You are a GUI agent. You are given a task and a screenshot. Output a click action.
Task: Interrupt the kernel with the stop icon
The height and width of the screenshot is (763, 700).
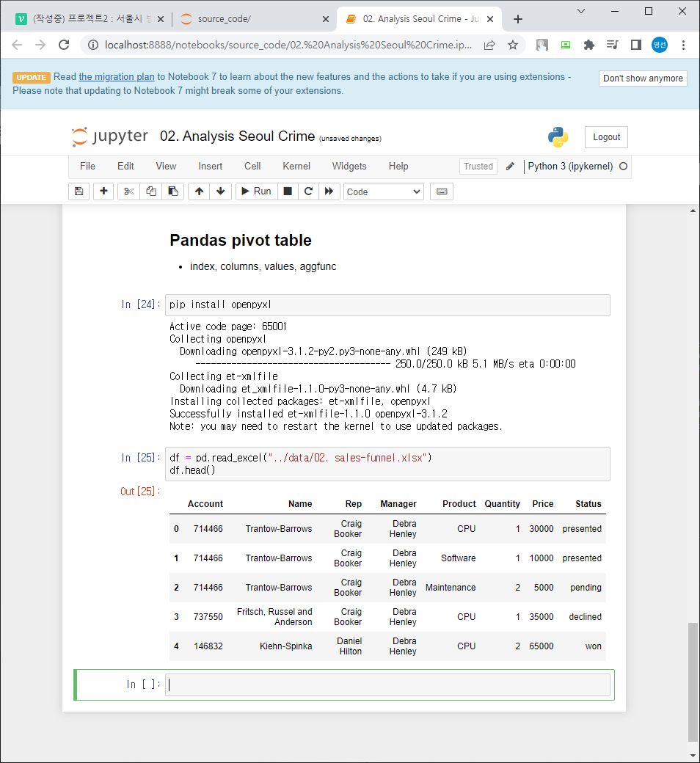tap(288, 191)
